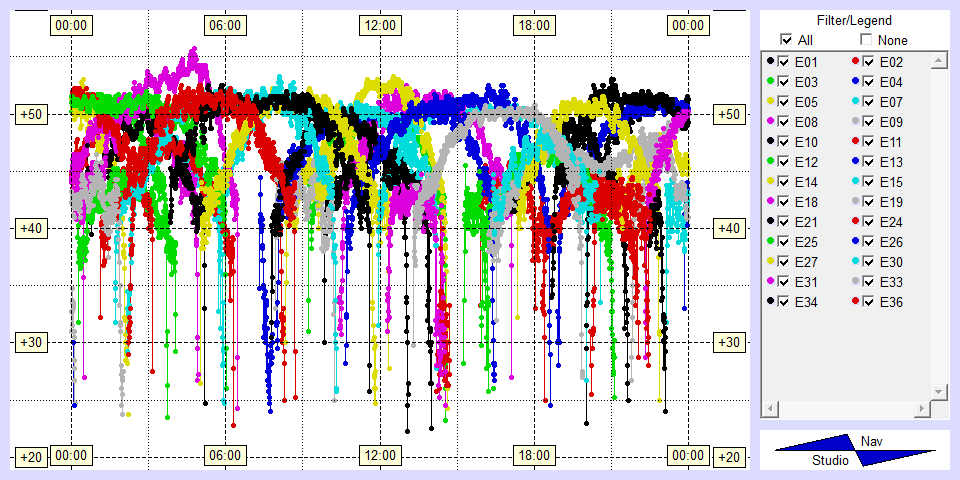Image resolution: width=960 pixels, height=480 pixels.
Task: Click the +50 label on the left axis
Action: point(29,114)
